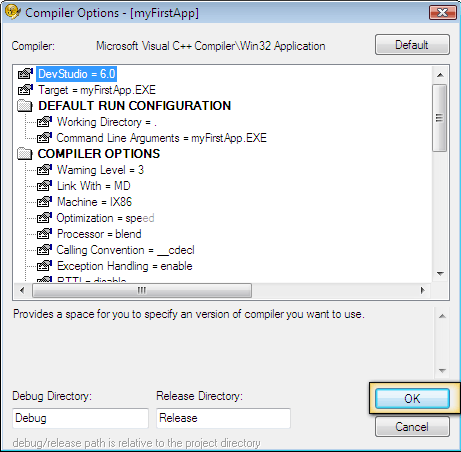Click the icon beside Machine = IX86
This screenshot has height=452, width=461.
coord(44,202)
